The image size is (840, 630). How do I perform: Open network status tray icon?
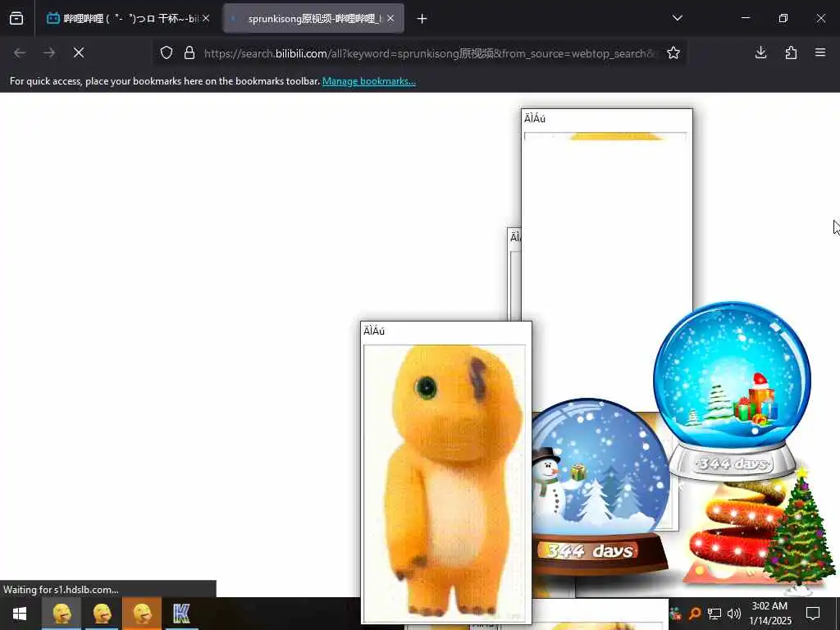coord(714,614)
